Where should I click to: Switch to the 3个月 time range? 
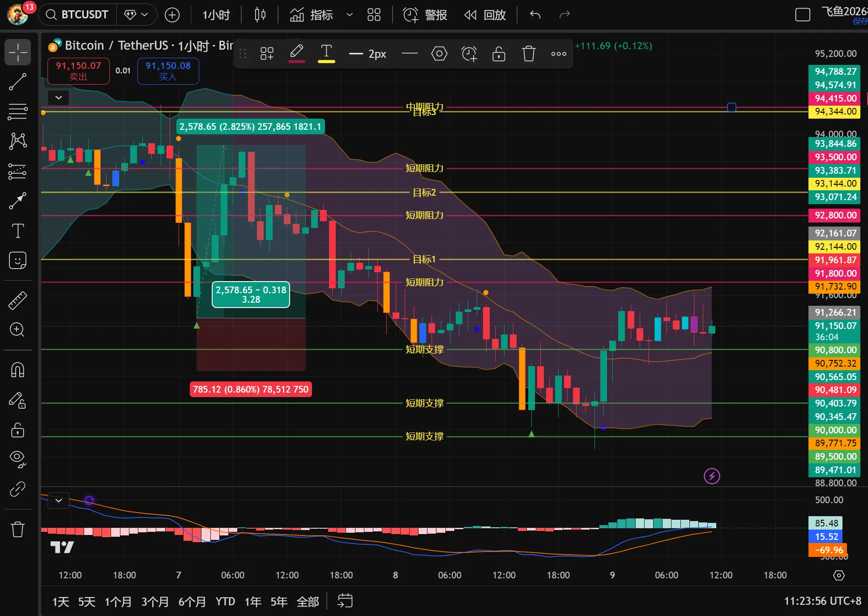pos(155,601)
